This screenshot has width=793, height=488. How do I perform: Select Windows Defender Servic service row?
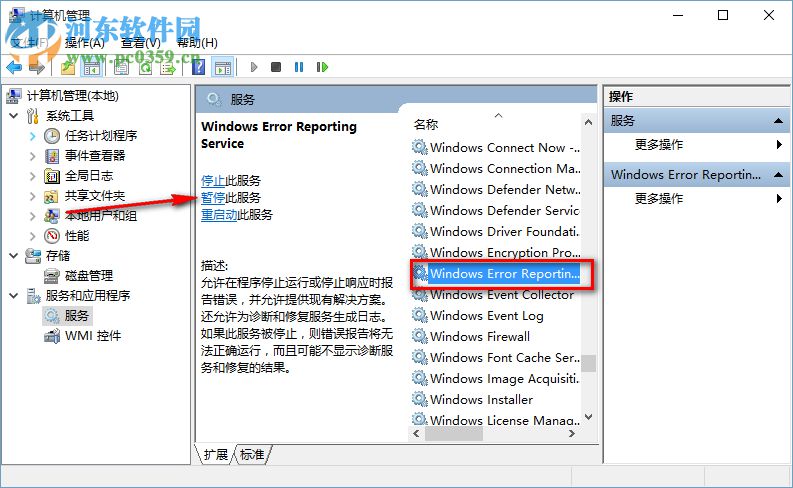pyautogui.click(x=496, y=210)
